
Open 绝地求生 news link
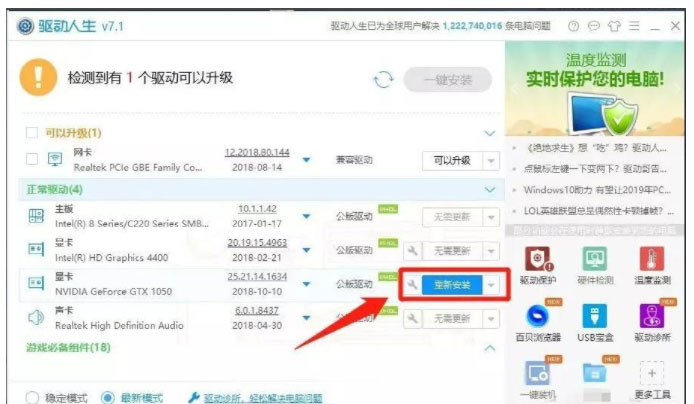pyautogui.click(x=595, y=148)
